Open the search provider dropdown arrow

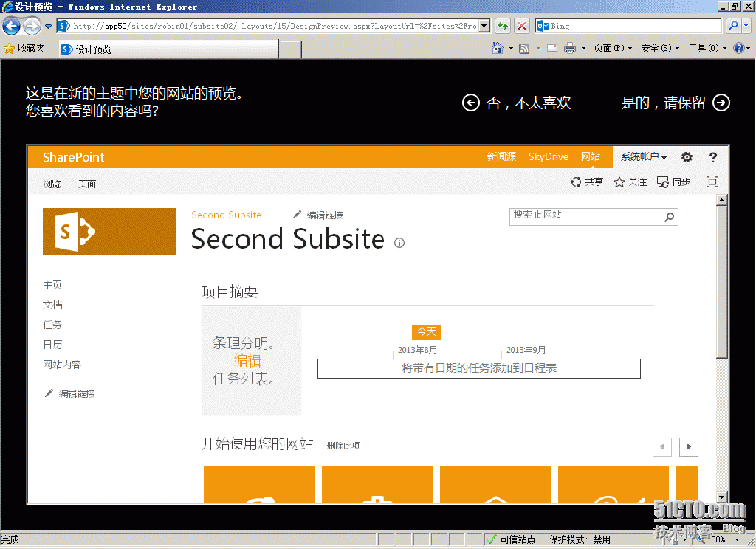tap(746, 26)
